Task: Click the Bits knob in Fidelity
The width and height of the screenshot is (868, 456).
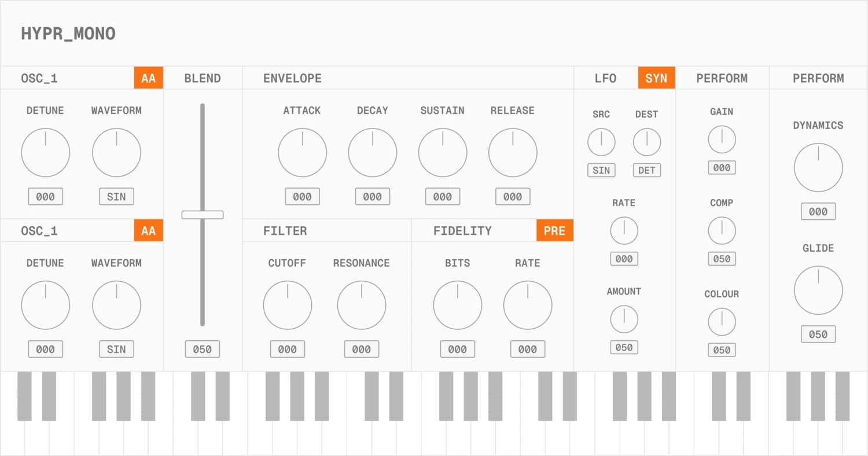Action: 457,305
